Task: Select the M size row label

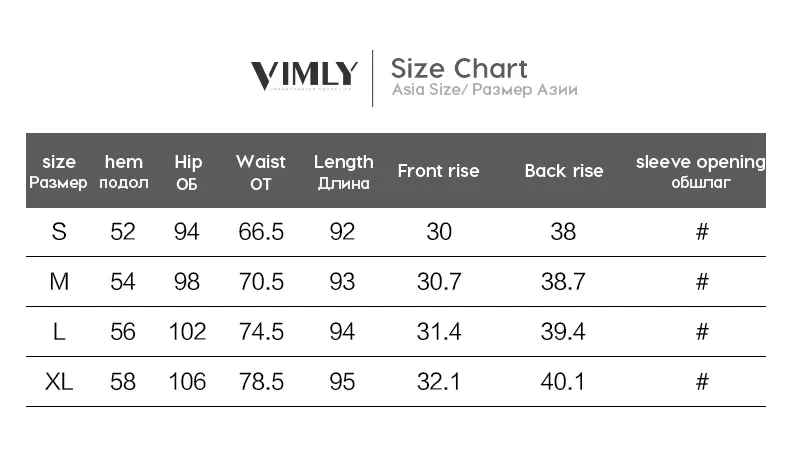Action: click(59, 282)
